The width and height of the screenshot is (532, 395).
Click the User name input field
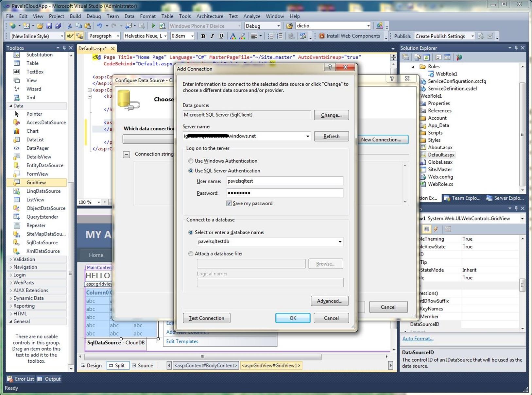tap(285, 181)
